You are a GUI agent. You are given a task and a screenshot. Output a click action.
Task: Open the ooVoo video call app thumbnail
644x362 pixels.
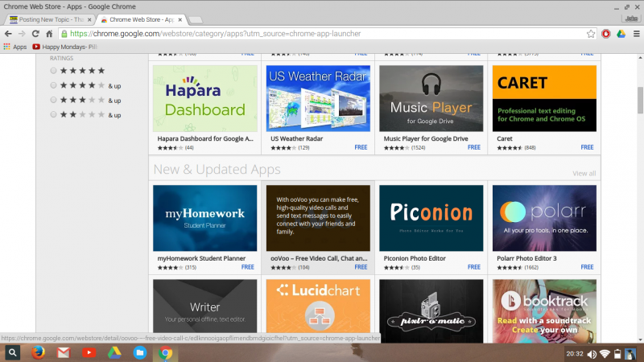[318, 218]
